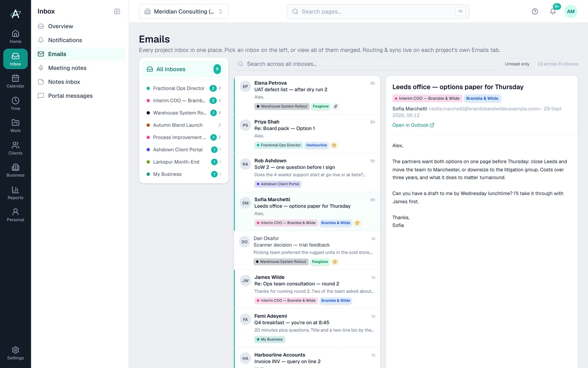Open the Clients section

coord(15,148)
